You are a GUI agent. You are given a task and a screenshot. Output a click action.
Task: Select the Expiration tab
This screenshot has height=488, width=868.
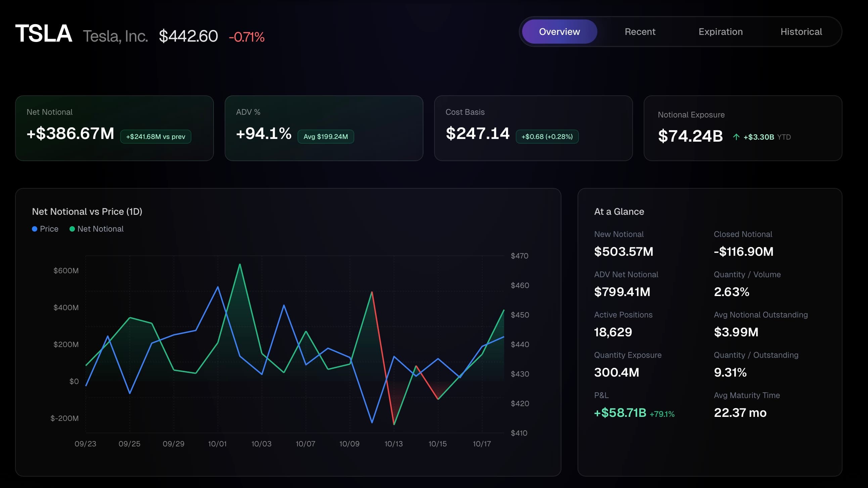(720, 32)
